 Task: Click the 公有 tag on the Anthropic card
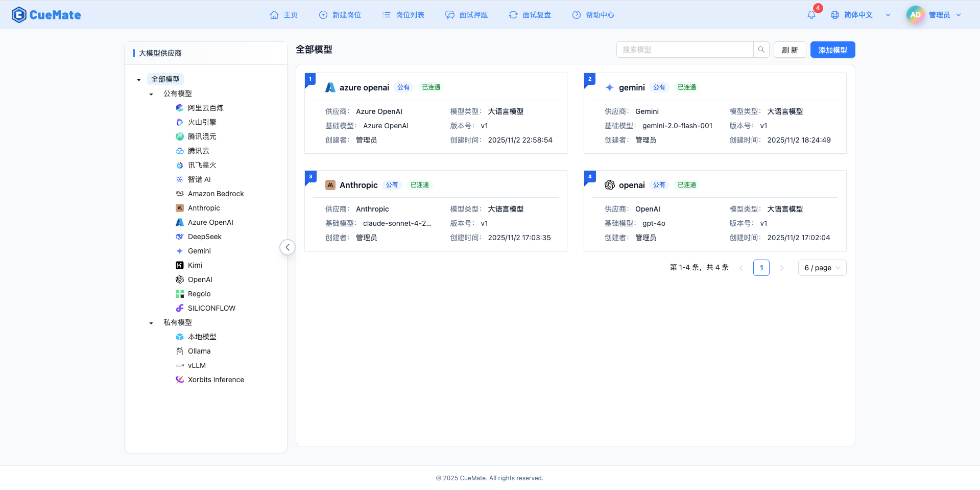tap(392, 185)
